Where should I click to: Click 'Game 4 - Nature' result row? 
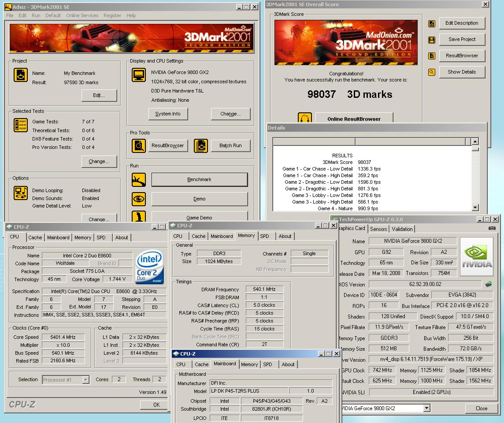(348, 208)
